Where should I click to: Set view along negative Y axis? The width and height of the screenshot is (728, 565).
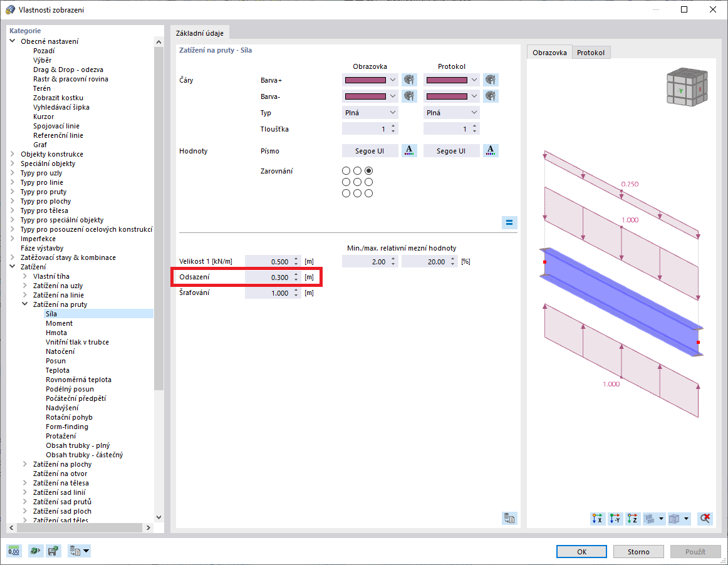tap(615, 519)
